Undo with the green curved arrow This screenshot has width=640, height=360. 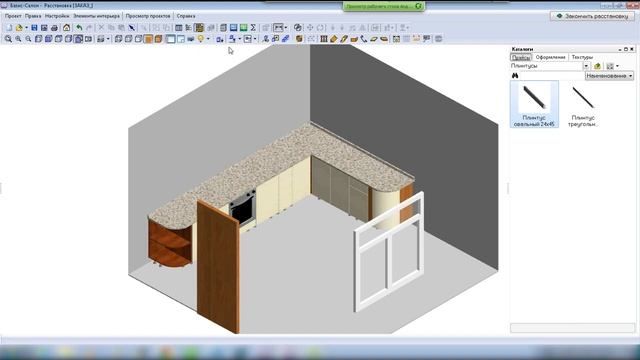pos(79,28)
